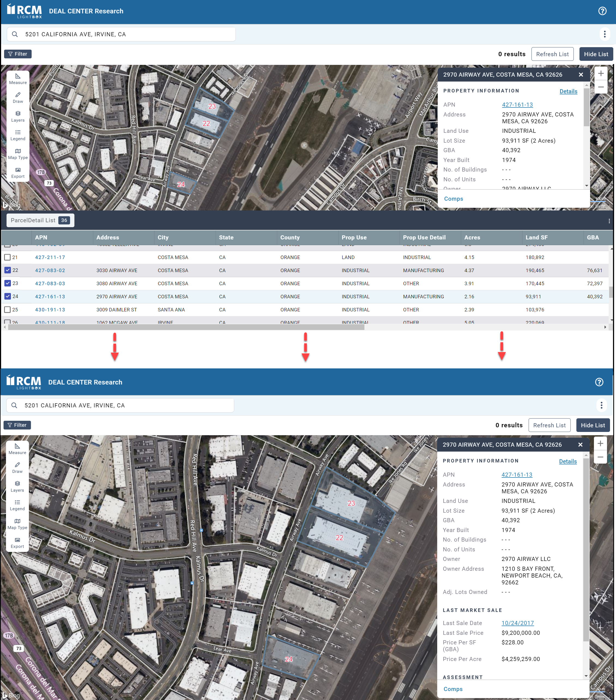Click the Export tool in top map
616x700 pixels.
18,173
